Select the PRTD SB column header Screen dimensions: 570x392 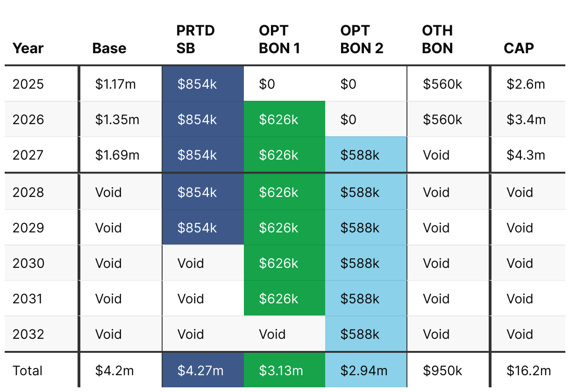click(x=196, y=39)
